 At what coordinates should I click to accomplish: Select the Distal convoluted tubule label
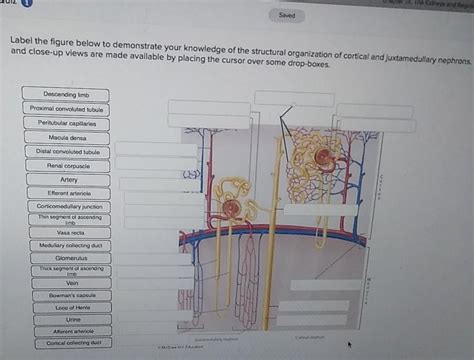tap(68, 152)
